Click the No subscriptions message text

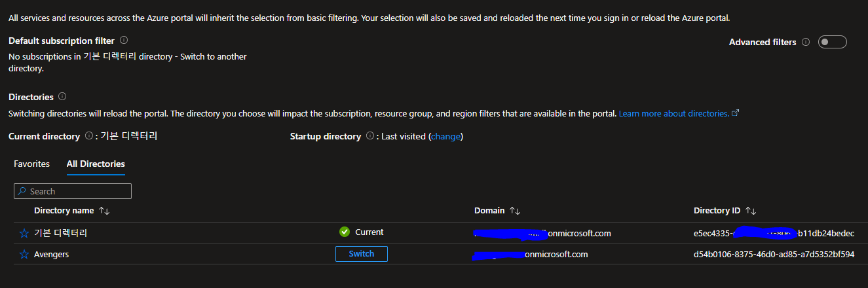[x=128, y=62]
